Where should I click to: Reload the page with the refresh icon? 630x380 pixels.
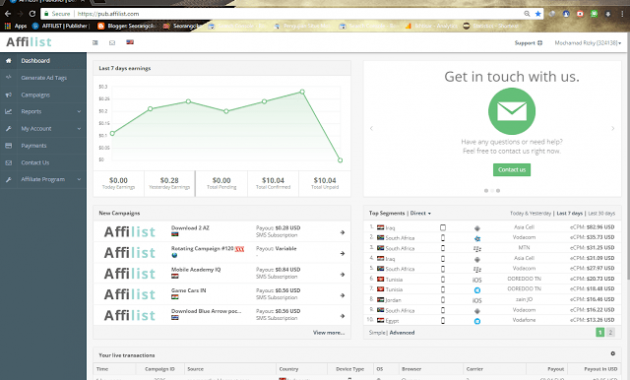click(x=32, y=14)
